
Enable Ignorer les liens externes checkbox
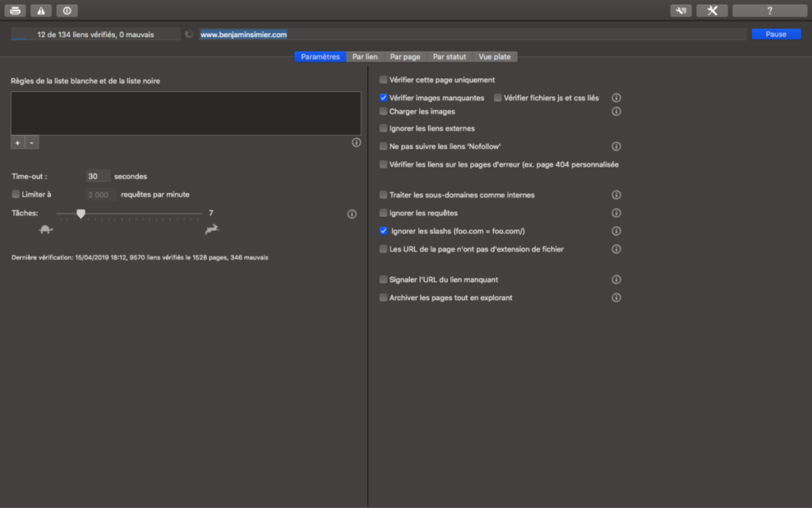tap(384, 129)
